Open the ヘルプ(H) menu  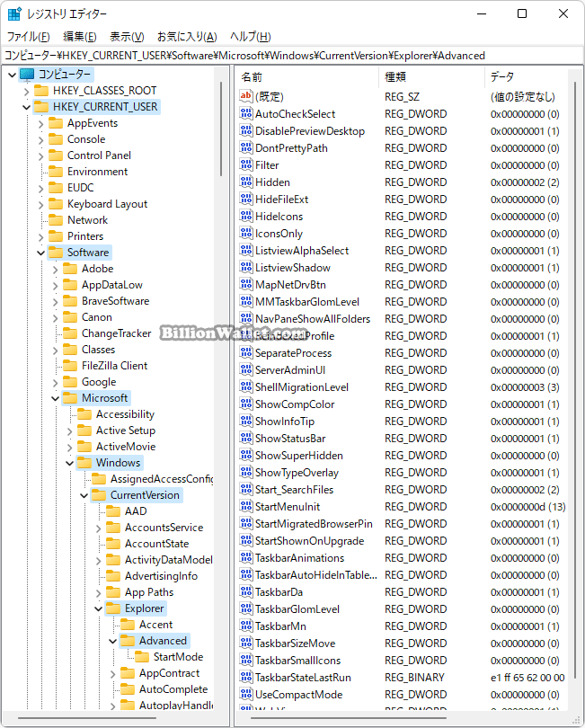[250, 36]
